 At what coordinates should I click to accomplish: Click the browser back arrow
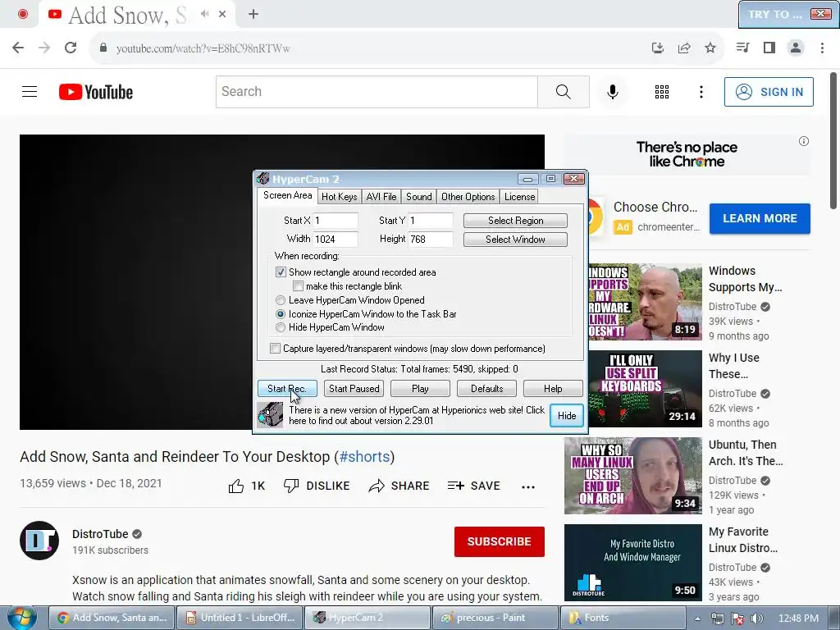(x=18, y=48)
